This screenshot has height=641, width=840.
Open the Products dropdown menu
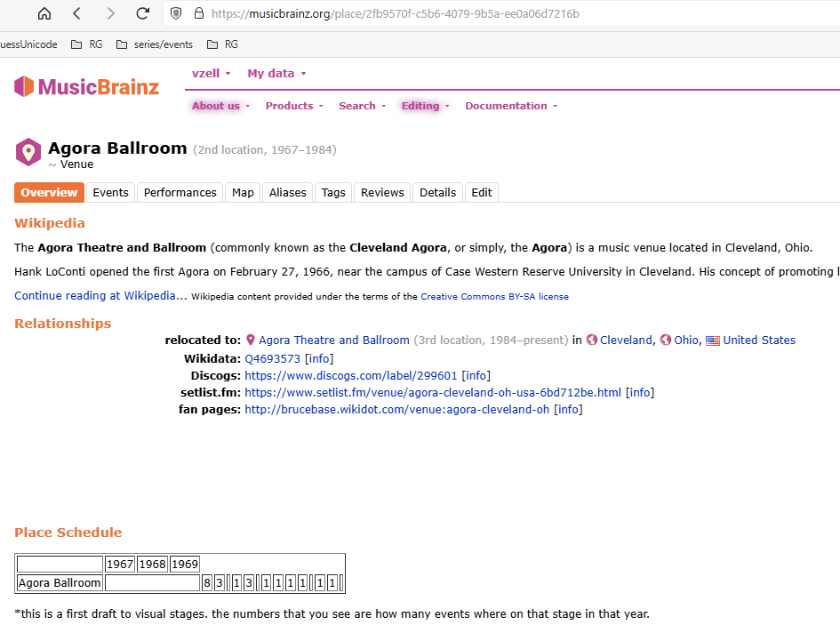pyautogui.click(x=293, y=106)
